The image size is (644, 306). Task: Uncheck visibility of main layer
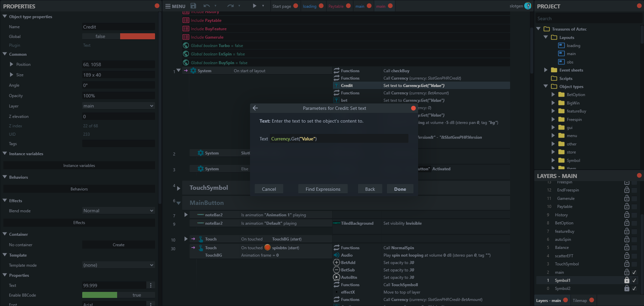point(634,272)
